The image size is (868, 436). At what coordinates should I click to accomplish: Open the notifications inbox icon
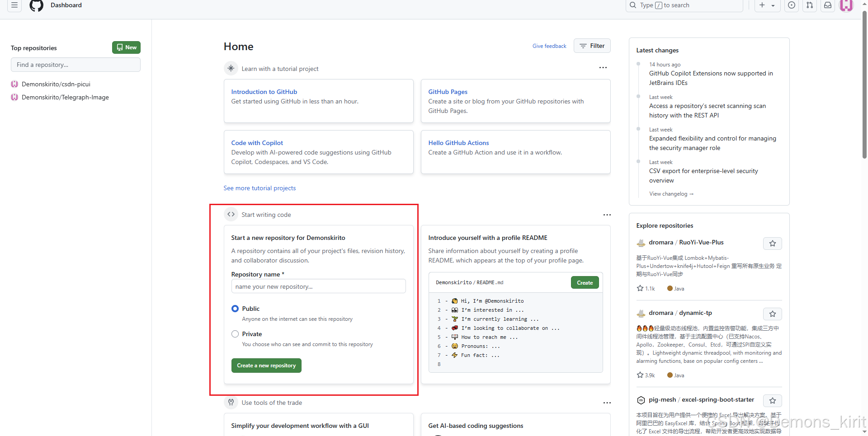point(827,5)
